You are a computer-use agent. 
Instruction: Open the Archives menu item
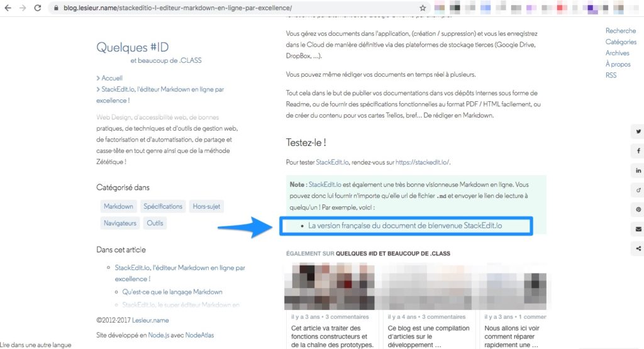pyautogui.click(x=618, y=53)
